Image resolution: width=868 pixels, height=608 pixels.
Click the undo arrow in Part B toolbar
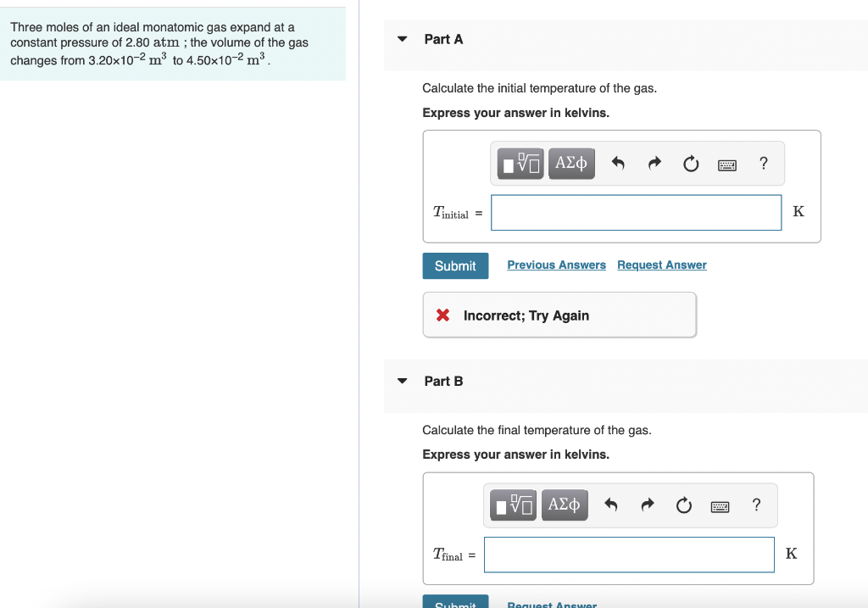tap(611, 505)
